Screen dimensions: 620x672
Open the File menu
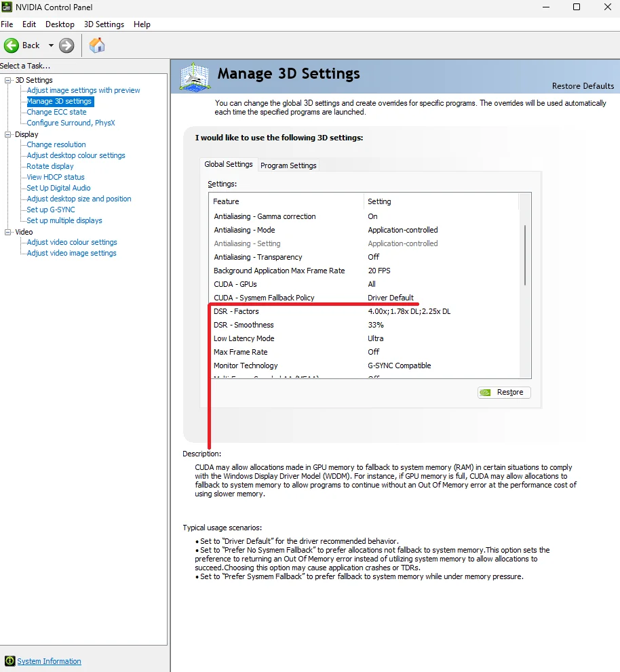[x=7, y=24]
